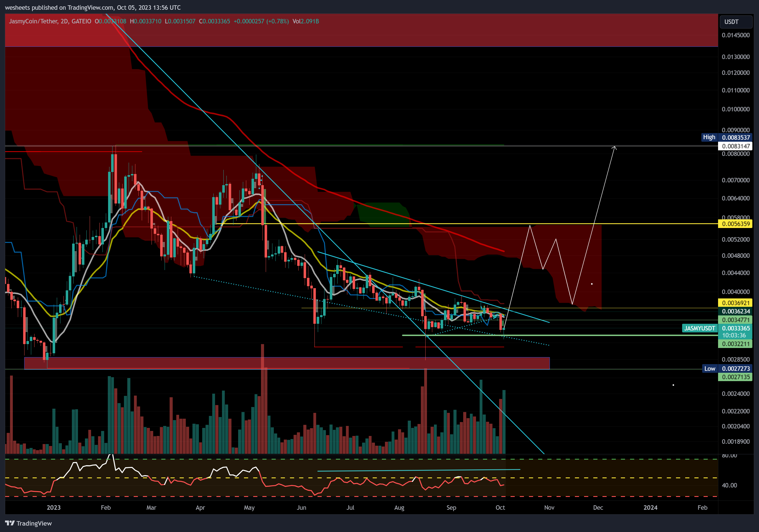Click the green 0.0032211 price tag
The height and width of the screenshot is (532, 759).
click(x=736, y=344)
